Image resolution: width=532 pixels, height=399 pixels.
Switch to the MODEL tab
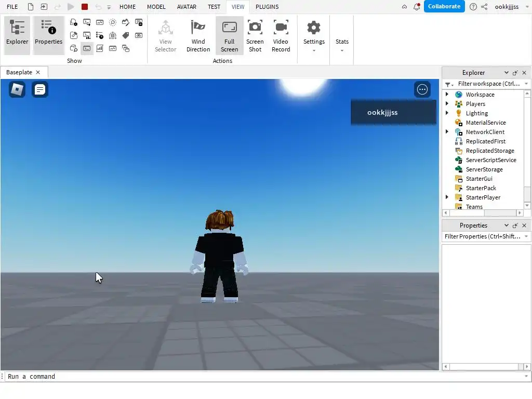click(x=156, y=7)
